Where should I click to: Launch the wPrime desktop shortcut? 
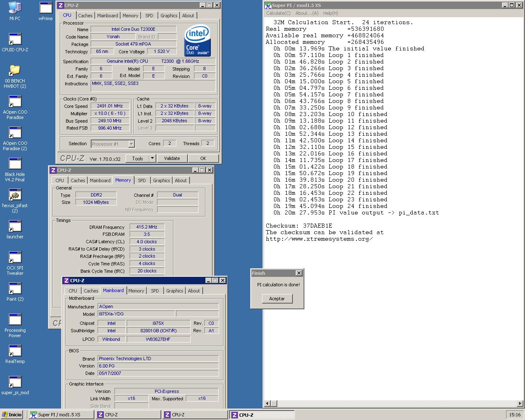click(46, 11)
